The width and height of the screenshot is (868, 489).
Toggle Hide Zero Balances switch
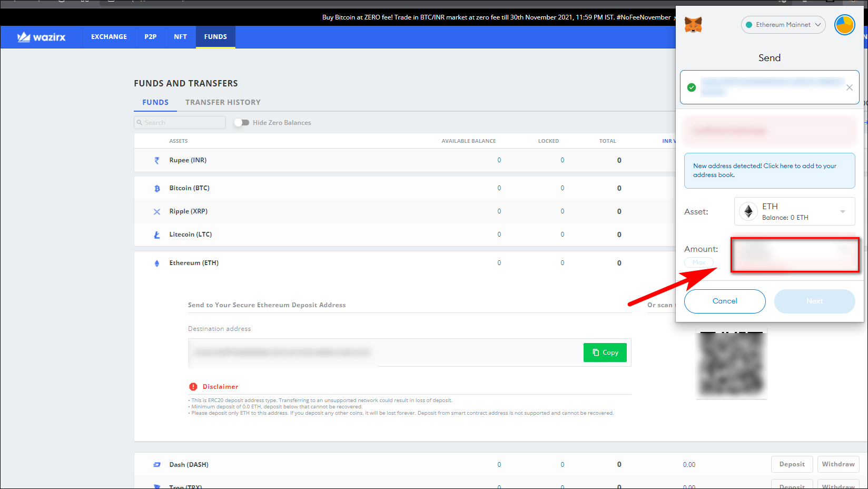(x=242, y=123)
